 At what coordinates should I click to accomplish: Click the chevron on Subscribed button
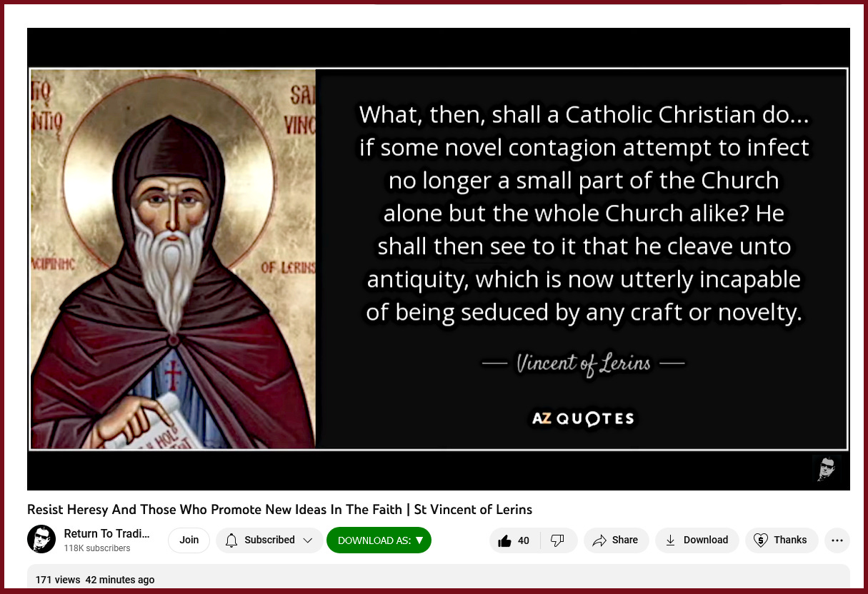[308, 540]
